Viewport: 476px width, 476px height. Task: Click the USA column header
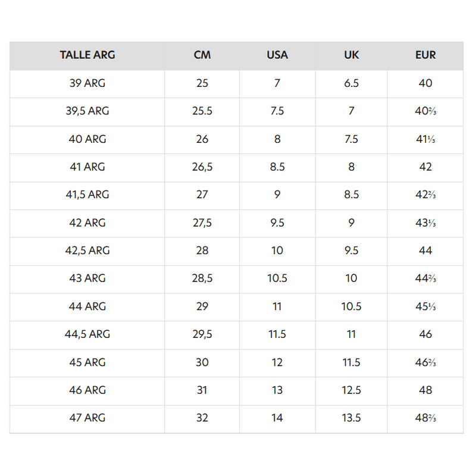277,55
